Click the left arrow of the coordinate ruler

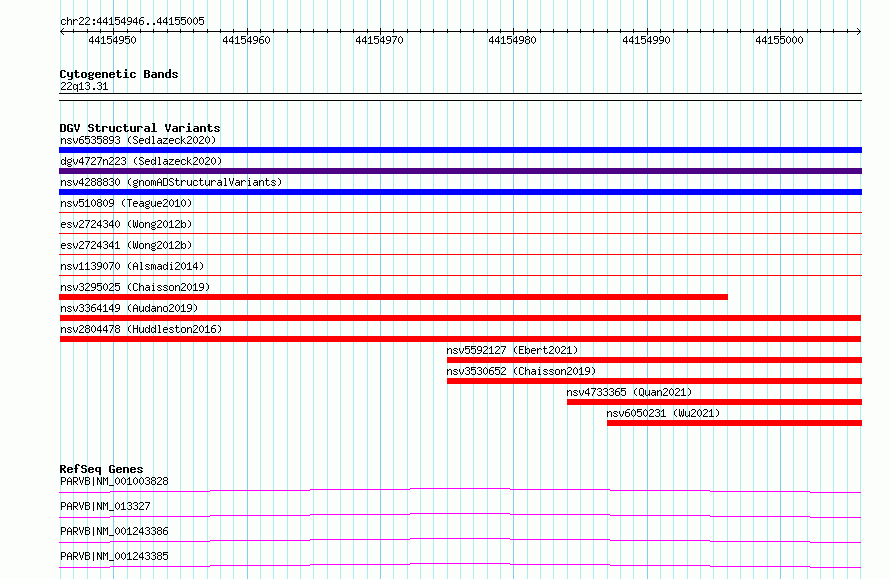(62, 32)
